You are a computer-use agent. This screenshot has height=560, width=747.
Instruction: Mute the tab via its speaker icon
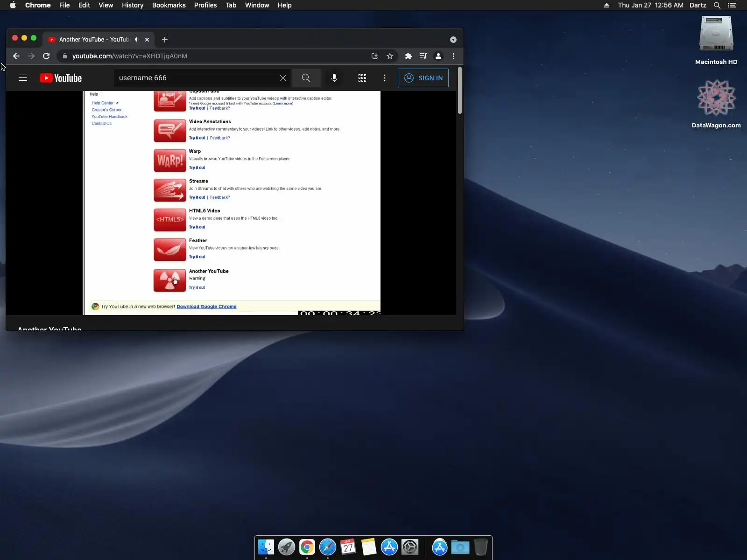pos(137,40)
